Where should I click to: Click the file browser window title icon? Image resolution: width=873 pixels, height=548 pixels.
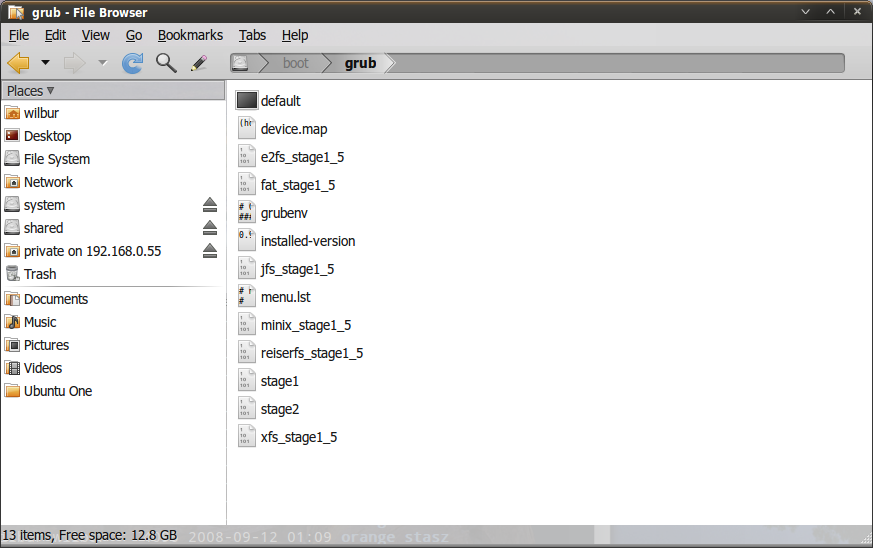16,12
